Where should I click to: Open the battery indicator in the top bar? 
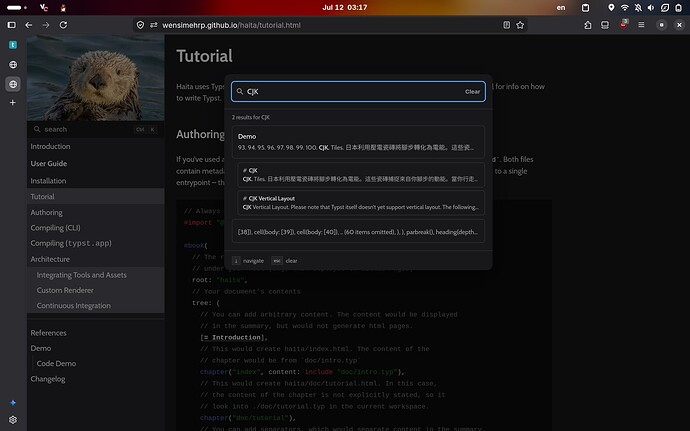pyautogui.click(x=679, y=7)
